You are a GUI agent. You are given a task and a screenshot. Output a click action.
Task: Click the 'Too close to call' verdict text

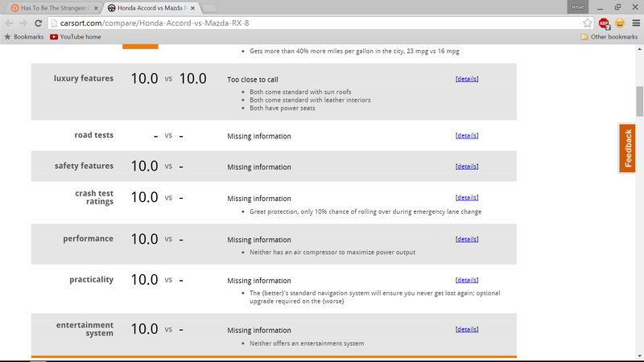coord(253,80)
